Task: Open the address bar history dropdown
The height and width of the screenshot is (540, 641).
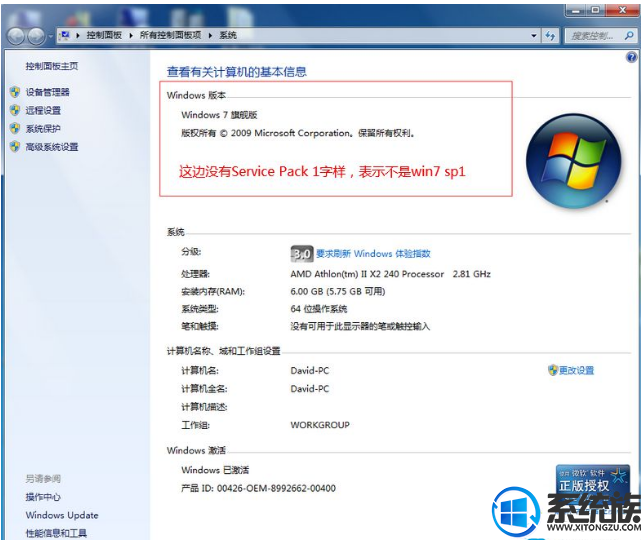Action: coord(533,36)
